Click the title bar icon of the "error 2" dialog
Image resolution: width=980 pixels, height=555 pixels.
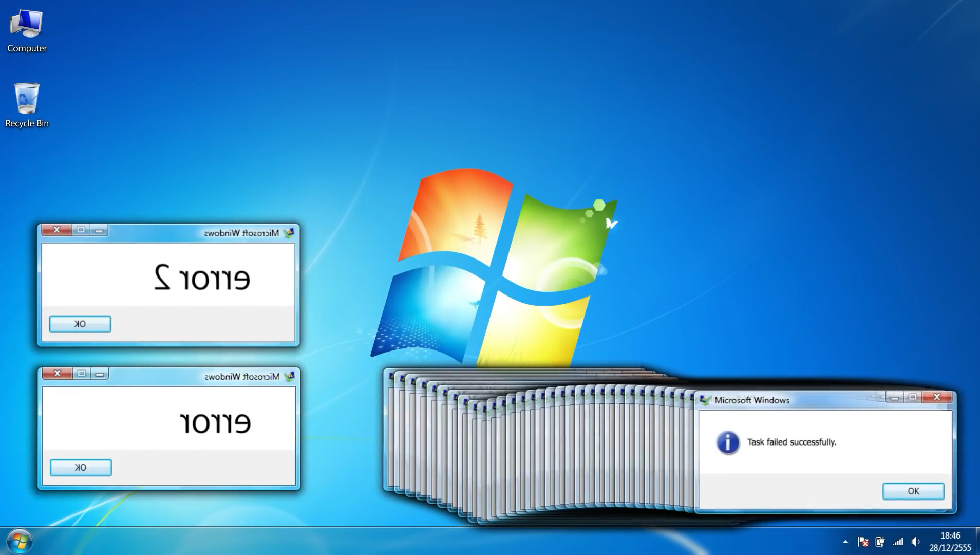tap(289, 233)
